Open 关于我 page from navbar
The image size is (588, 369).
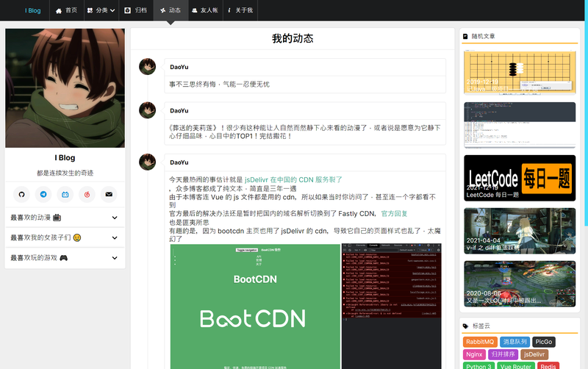pyautogui.click(x=240, y=10)
